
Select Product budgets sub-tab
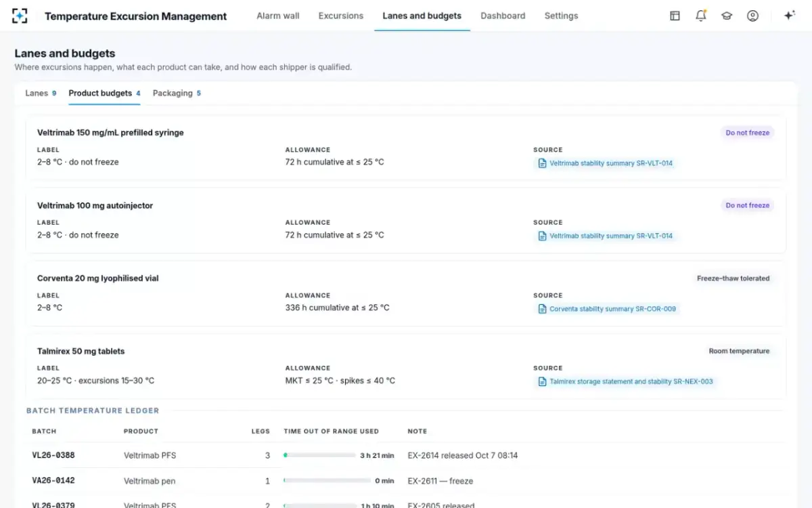coord(104,93)
